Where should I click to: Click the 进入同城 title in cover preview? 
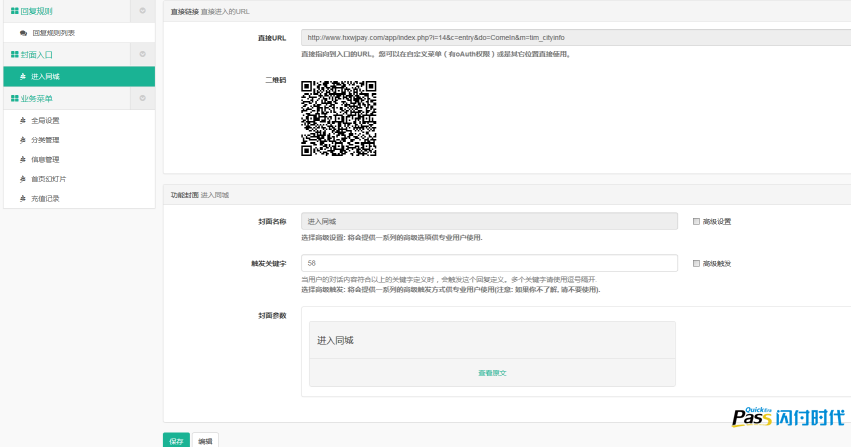(x=335, y=341)
